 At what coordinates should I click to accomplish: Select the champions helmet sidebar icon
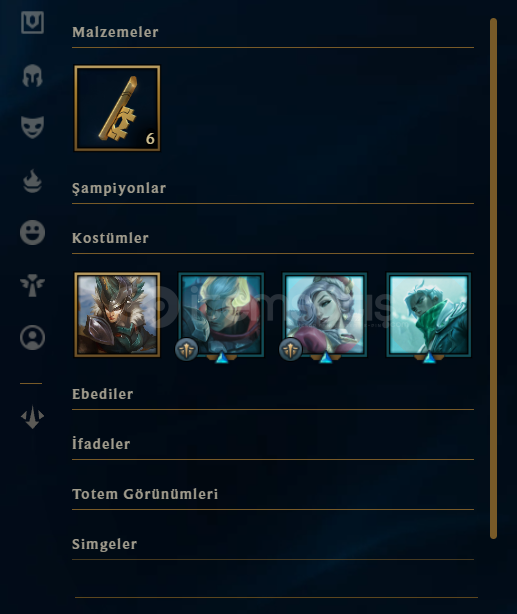click(x=32, y=75)
